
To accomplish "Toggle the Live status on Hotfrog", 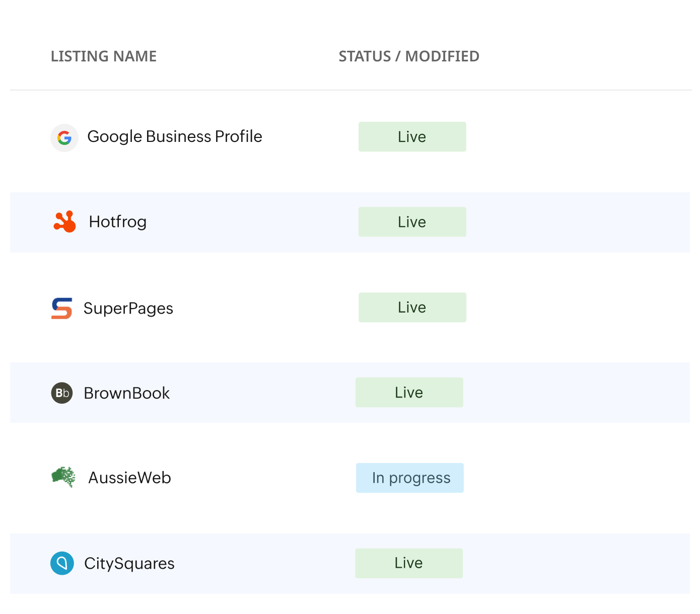I will (x=412, y=221).
